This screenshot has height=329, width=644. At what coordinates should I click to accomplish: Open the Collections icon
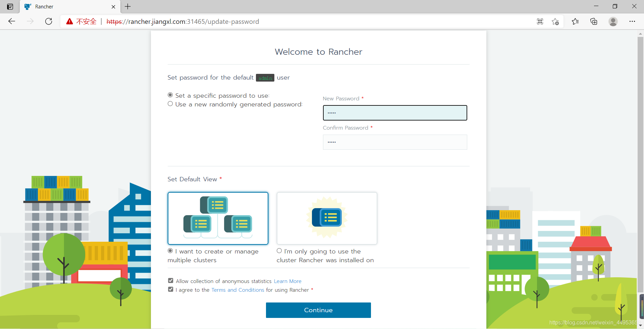594,21
